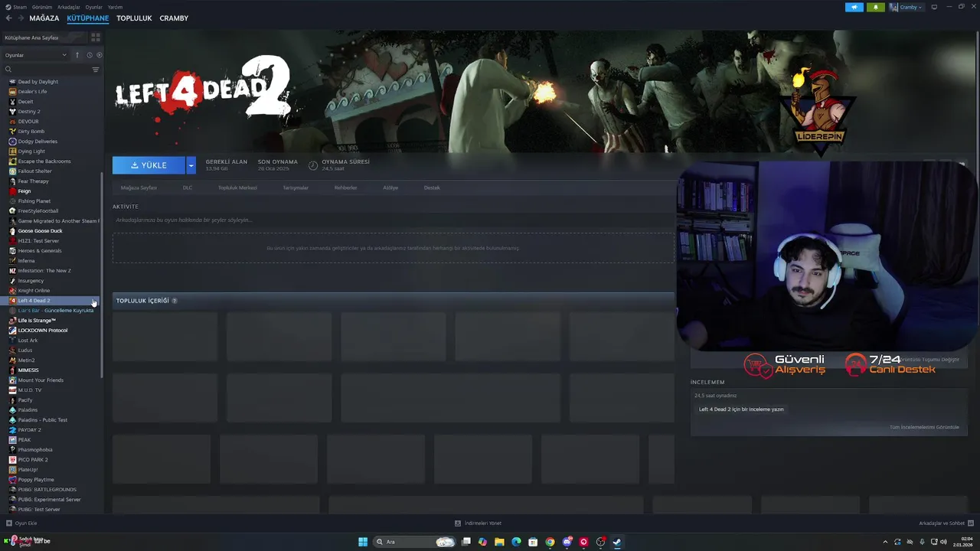
Task: Switch to collections grid view icon
Action: (96, 37)
